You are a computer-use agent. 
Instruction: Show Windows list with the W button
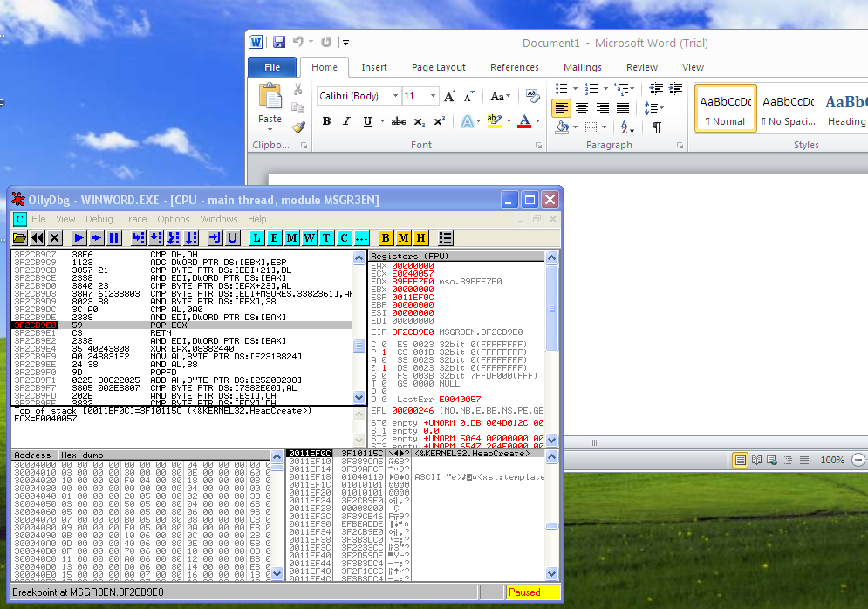click(309, 238)
